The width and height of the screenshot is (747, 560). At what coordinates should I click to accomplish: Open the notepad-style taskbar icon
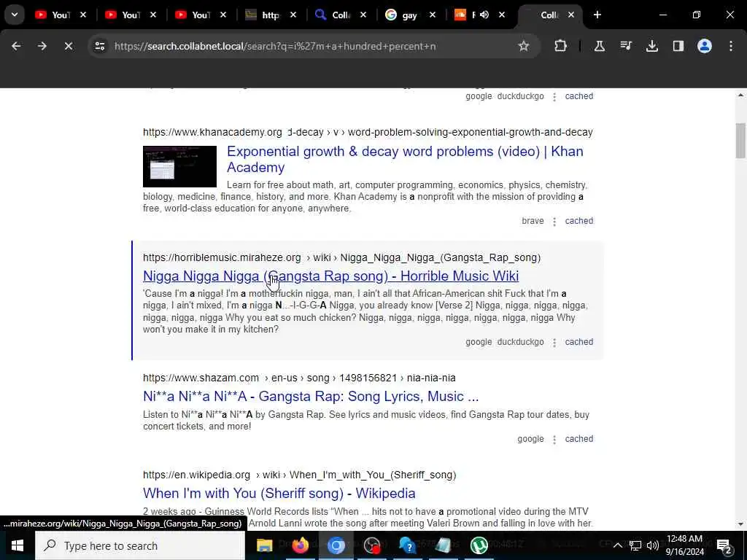click(443, 545)
